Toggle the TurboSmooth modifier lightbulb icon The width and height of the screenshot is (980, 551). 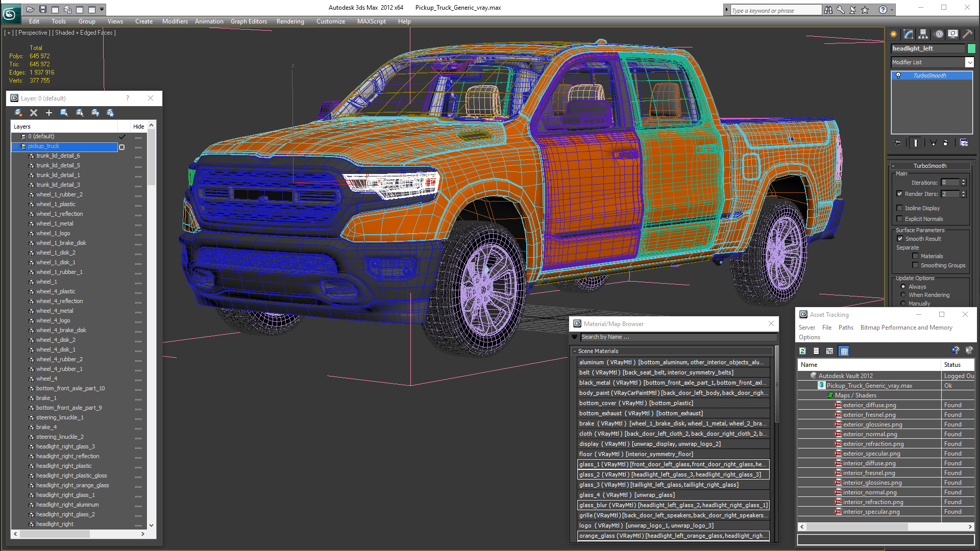[x=898, y=76]
